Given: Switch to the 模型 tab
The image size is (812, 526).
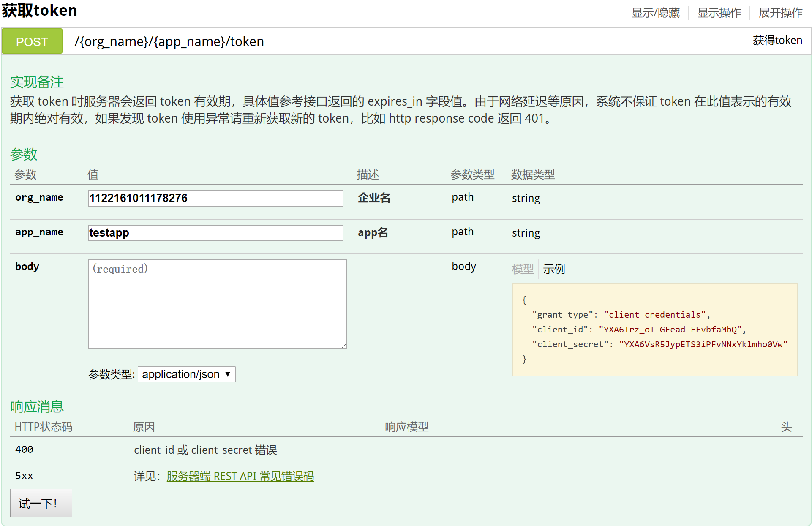Looking at the screenshot, I should coord(523,269).
